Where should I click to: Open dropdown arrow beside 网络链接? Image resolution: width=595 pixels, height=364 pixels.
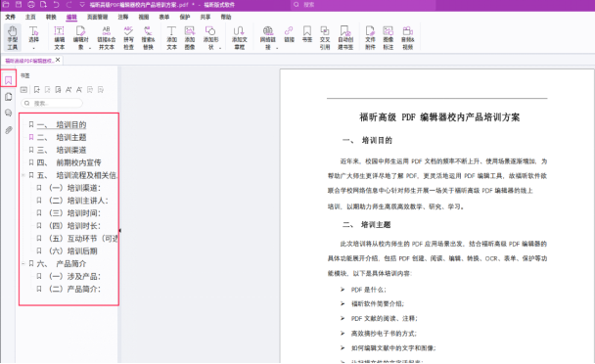[277, 48]
